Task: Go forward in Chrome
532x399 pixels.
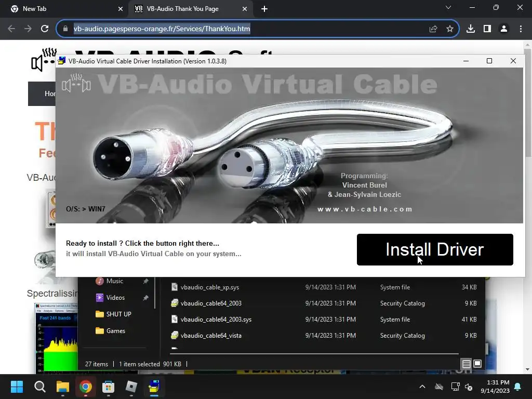Action: (x=28, y=29)
